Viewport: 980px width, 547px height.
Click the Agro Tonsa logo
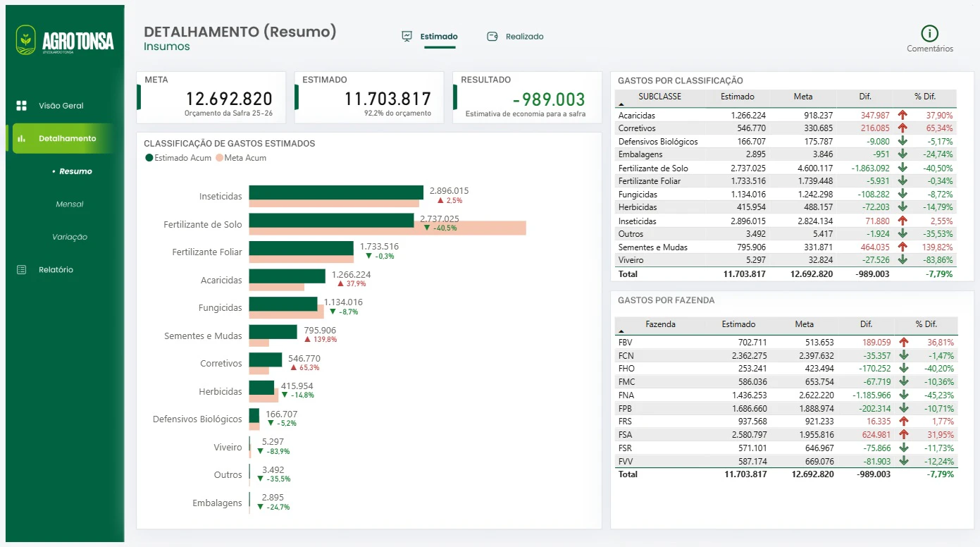click(x=65, y=40)
